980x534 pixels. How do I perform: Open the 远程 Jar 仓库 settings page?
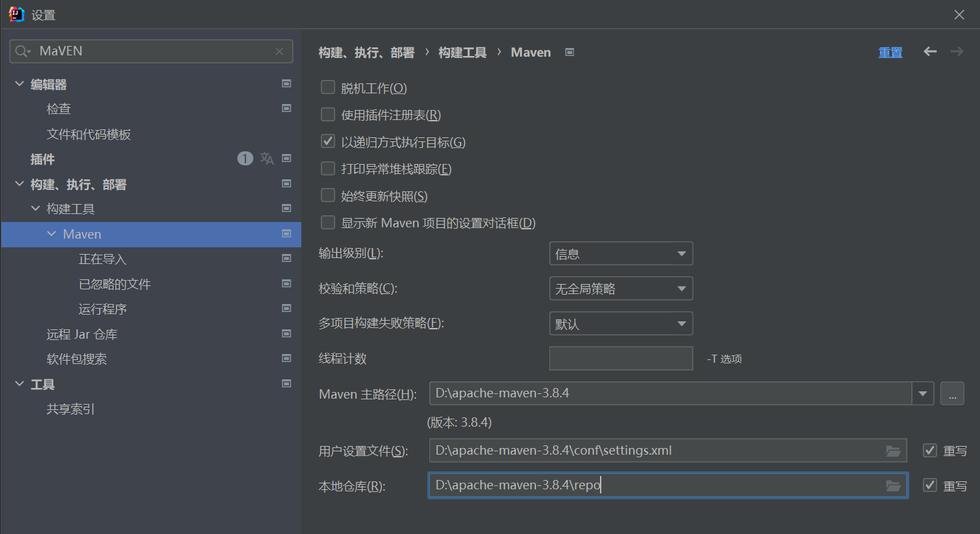(82, 335)
